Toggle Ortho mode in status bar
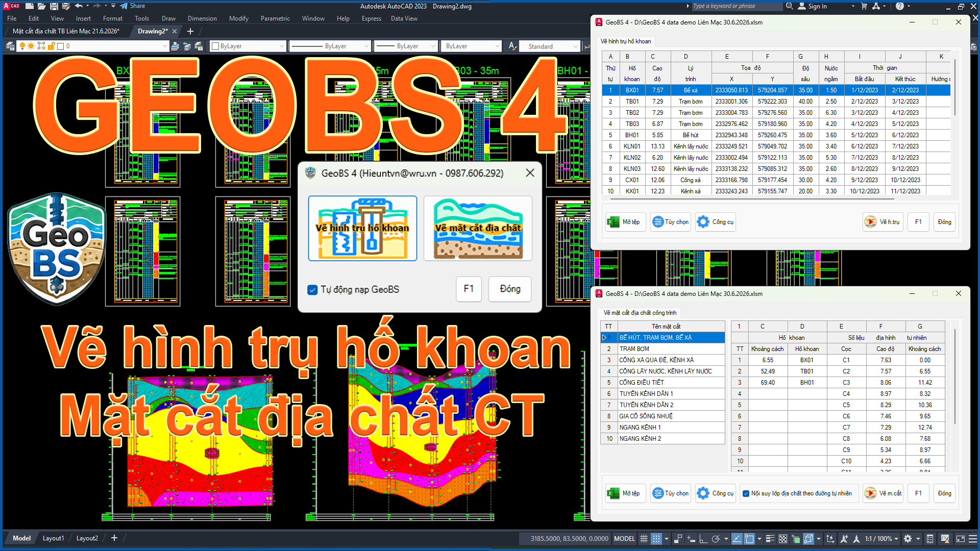Image resolution: width=980 pixels, height=551 pixels. click(x=703, y=539)
